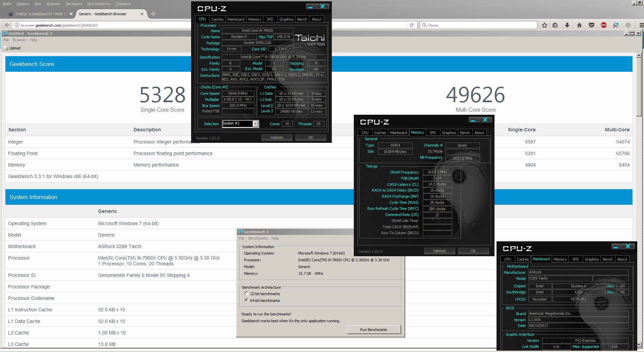The width and height of the screenshot is (644, 352).
Task: Open the Socket #1 selection dropdown
Action: (x=255, y=124)
